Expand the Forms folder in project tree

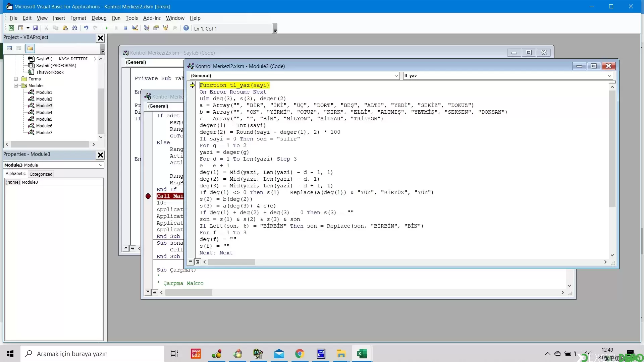click(x=16, y=79)
